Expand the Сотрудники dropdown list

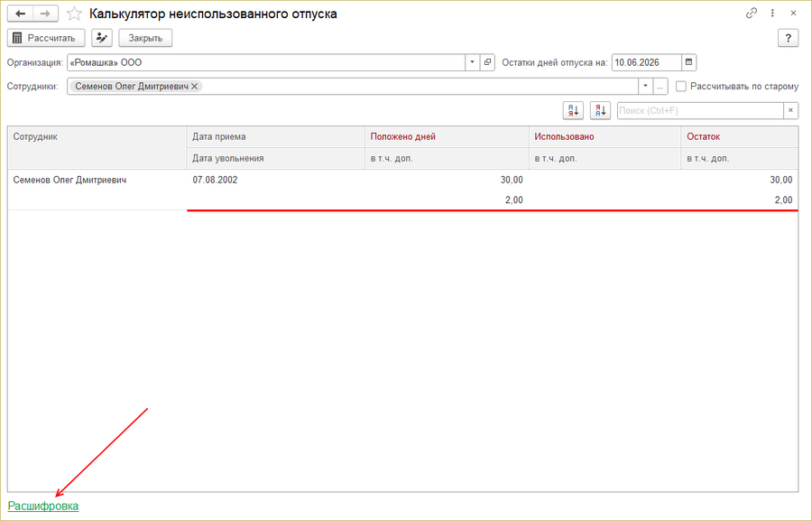(x=645, y=86)
